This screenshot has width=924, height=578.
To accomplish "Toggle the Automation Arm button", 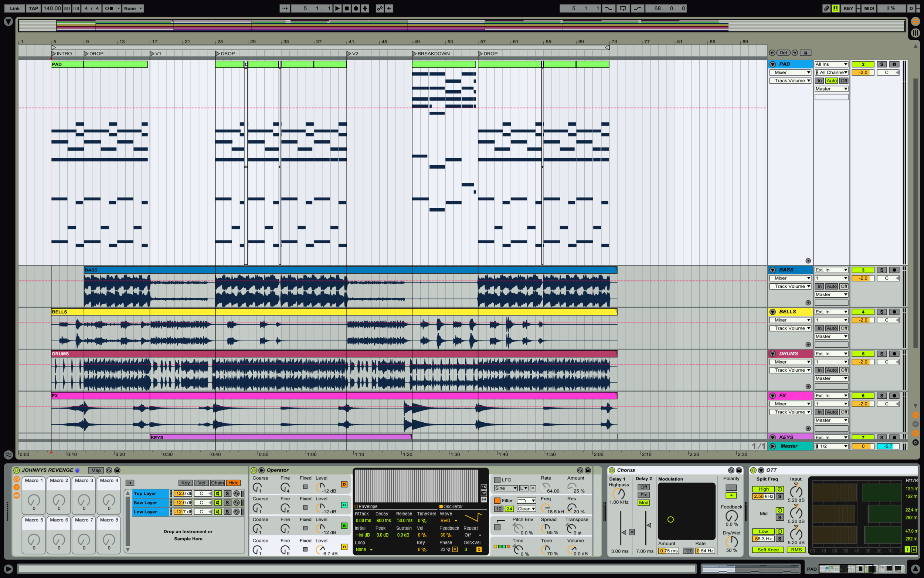I will click(380, 8).
